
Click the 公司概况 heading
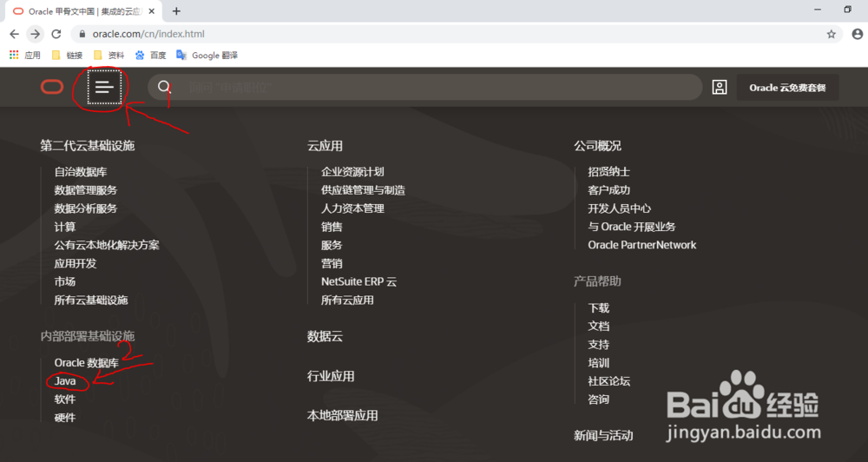tap(597, 146)
